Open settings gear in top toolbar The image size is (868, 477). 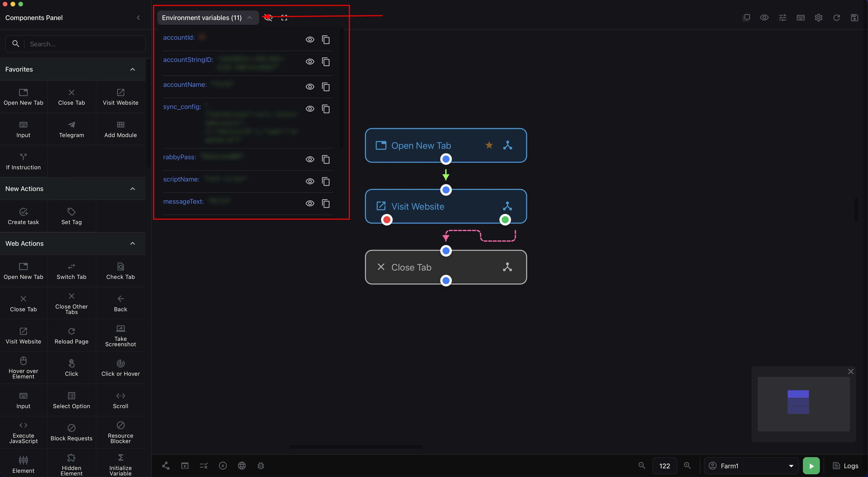[x=818, y=18]
